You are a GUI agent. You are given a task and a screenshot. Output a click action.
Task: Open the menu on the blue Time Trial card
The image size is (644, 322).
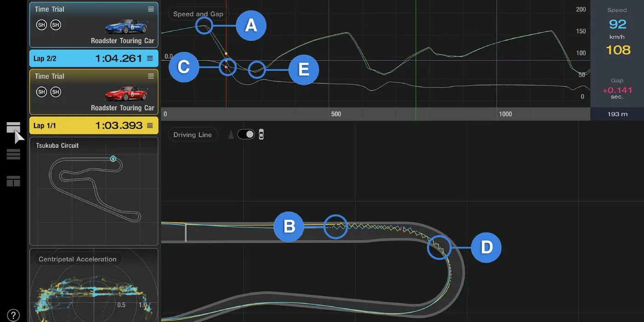pyautogui.click(x=151, y=8)
